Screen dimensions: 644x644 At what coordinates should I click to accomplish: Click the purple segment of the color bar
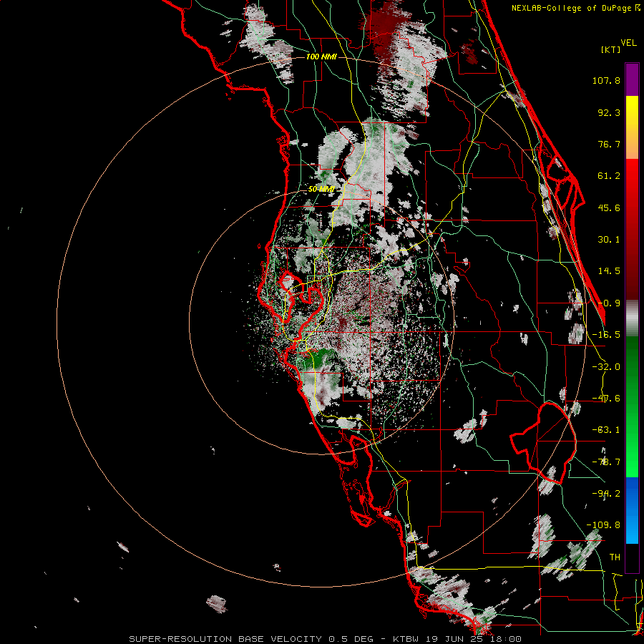(x=632, y=79)
